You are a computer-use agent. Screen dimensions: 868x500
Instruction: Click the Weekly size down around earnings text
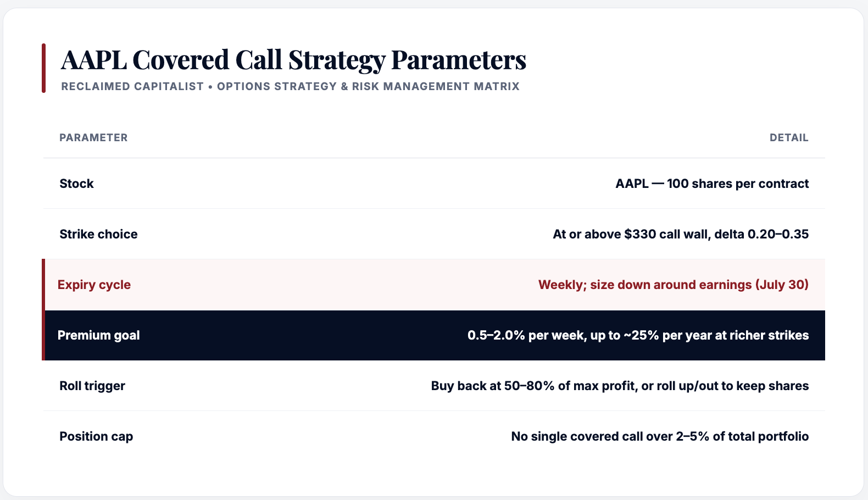pos(674,285)
